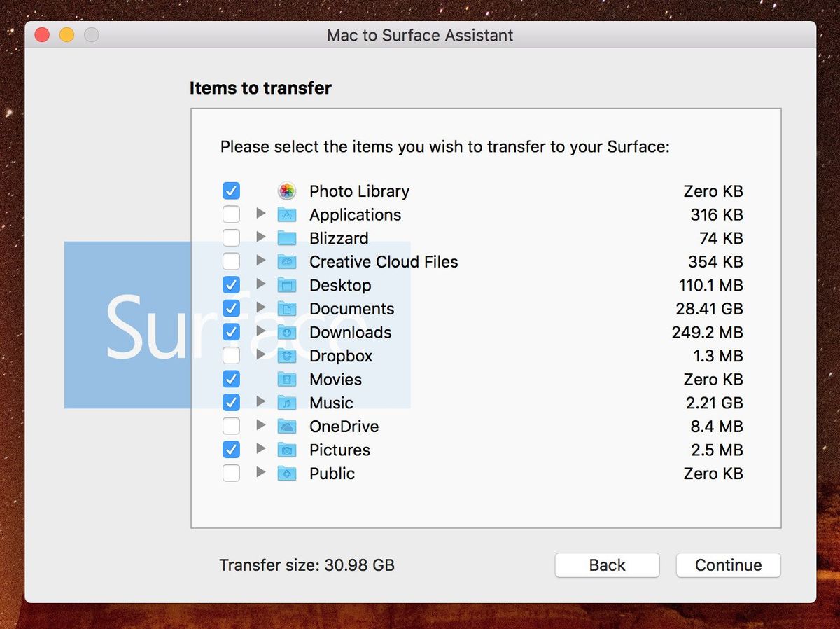Click the Downloads folder icon
This screenshot has height=629, width=840.
tap(287, 332)
